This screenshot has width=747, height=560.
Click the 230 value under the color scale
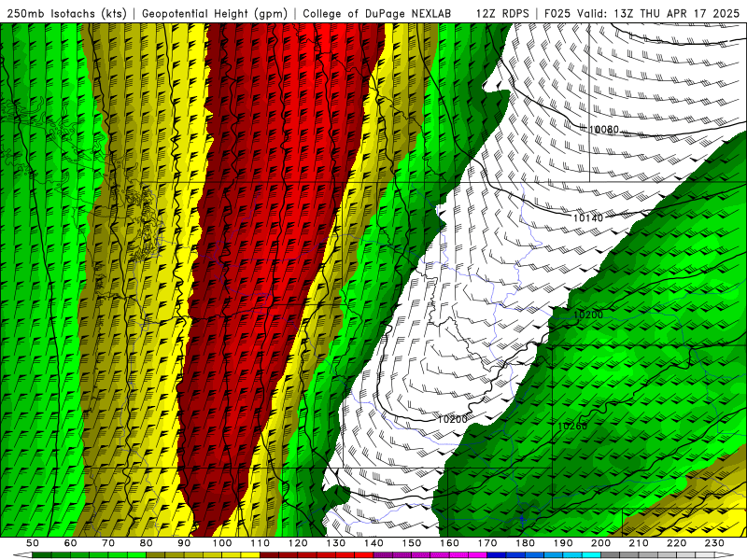[x=714, y=543]
